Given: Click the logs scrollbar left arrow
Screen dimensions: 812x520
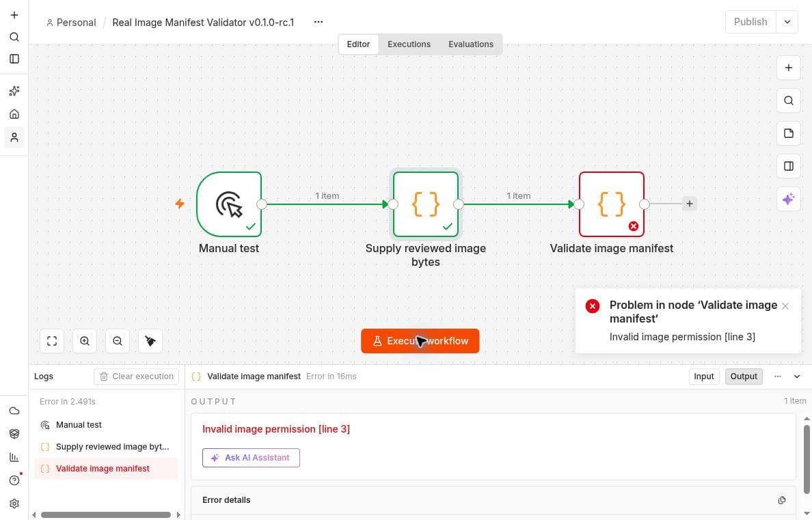Looking at the screenshot, I should pyautogui.click(x=34, y=515).
